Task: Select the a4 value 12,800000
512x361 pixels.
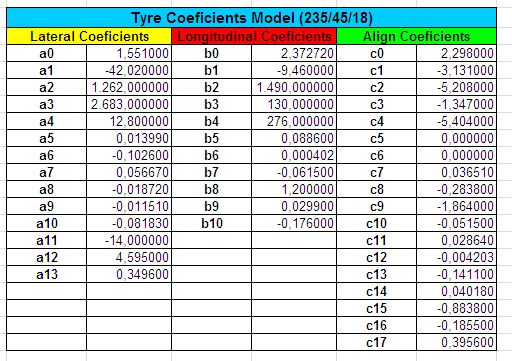Action: 129,121
